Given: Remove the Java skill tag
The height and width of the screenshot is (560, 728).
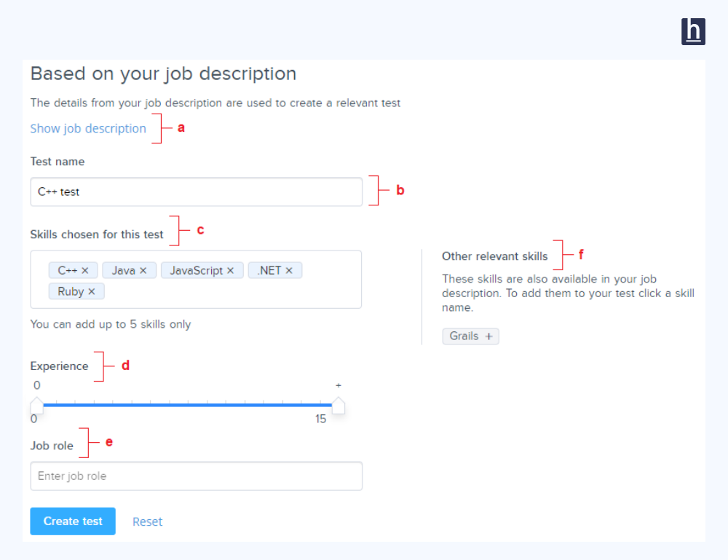Looking at the screenshot, I should (143, 270).
